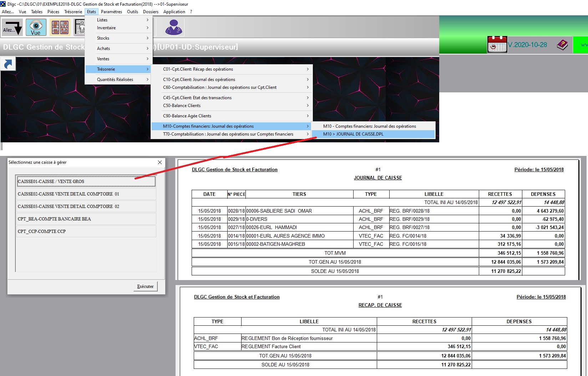Open T70-Comptabilisation Comptes financiers entry

pos(232,134)
